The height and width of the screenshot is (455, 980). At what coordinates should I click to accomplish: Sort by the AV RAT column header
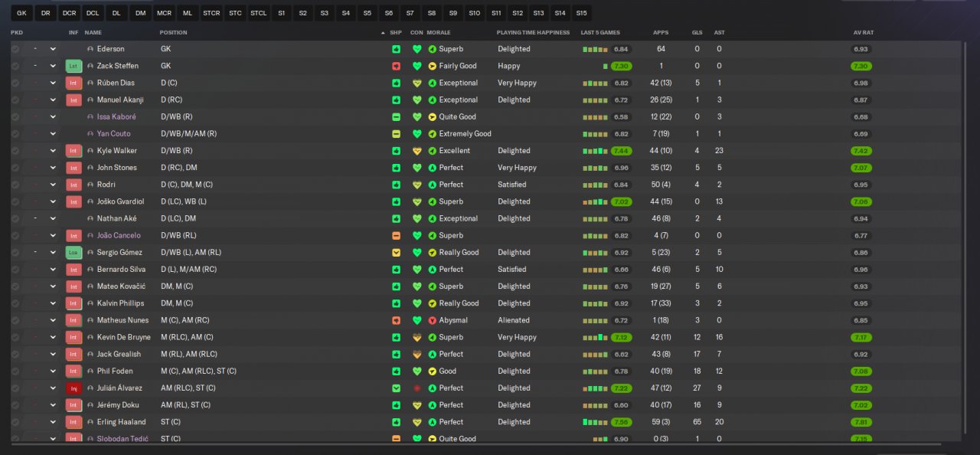[x=863, y=33]
